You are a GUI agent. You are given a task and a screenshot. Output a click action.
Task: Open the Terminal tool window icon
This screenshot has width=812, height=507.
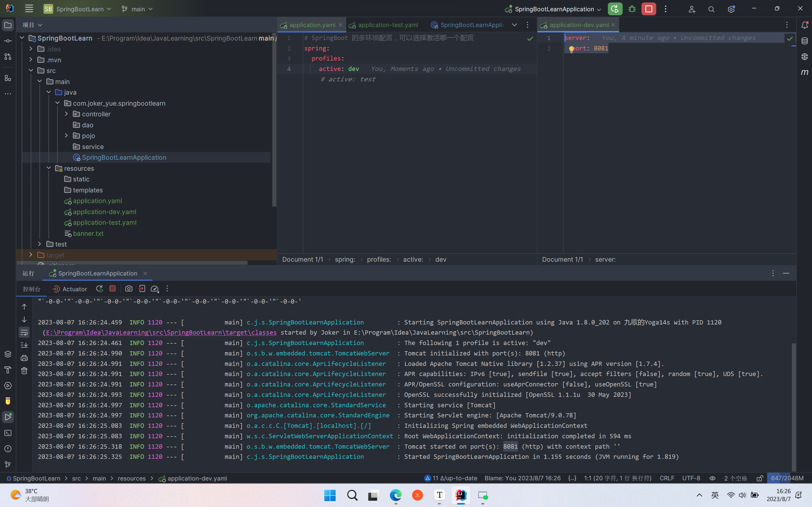(x=8, y=433)
